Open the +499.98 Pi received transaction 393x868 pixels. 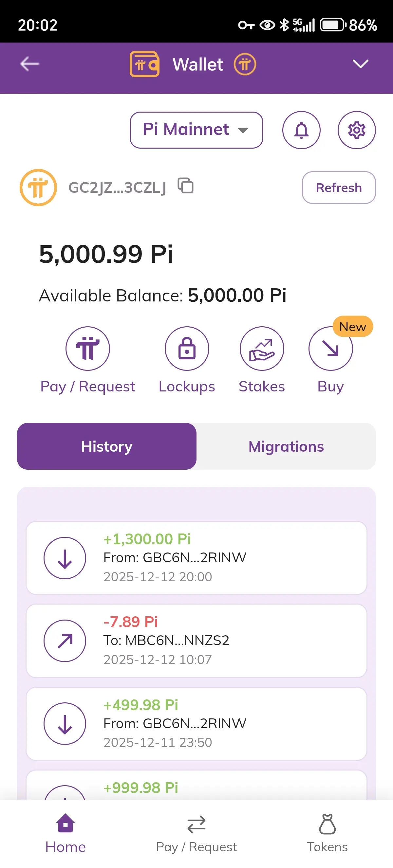(x=196, y=723)
